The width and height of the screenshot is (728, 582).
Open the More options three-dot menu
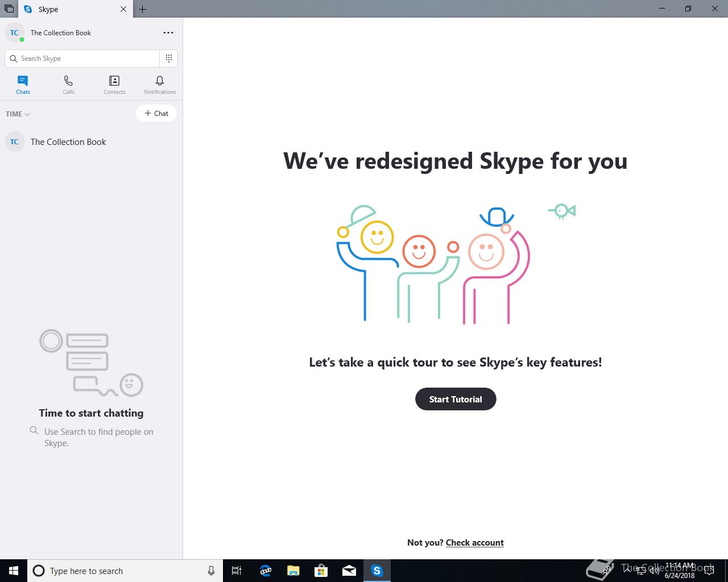click(168, 33)
